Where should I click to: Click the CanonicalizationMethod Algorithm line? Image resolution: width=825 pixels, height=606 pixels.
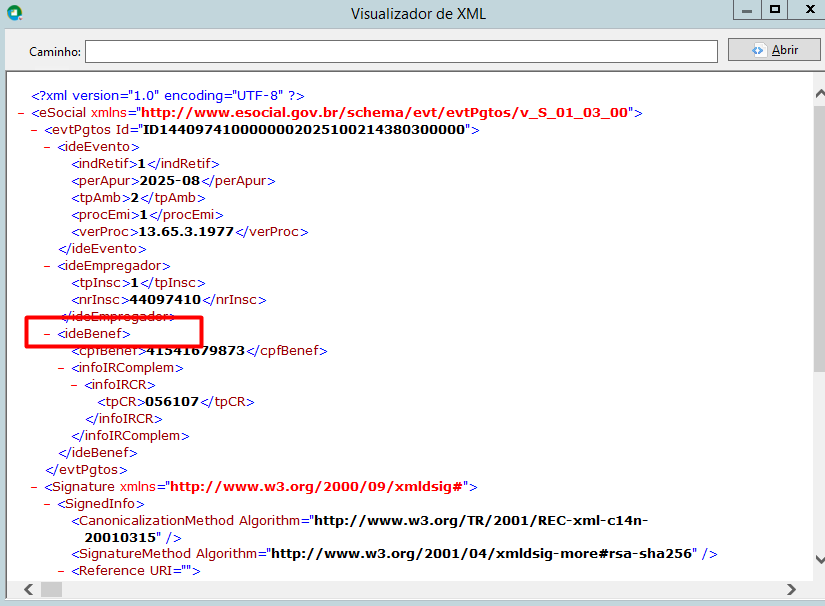pyautogui.click(x=359, y=529)
